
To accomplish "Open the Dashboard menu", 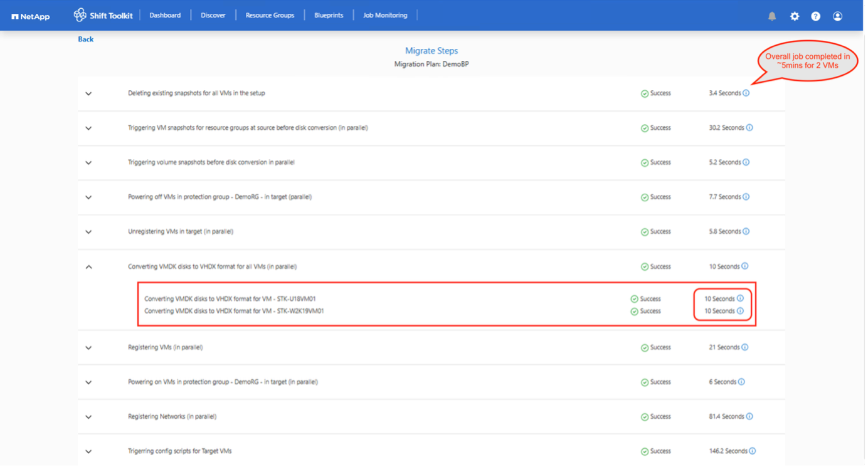I will pos(165,16).
